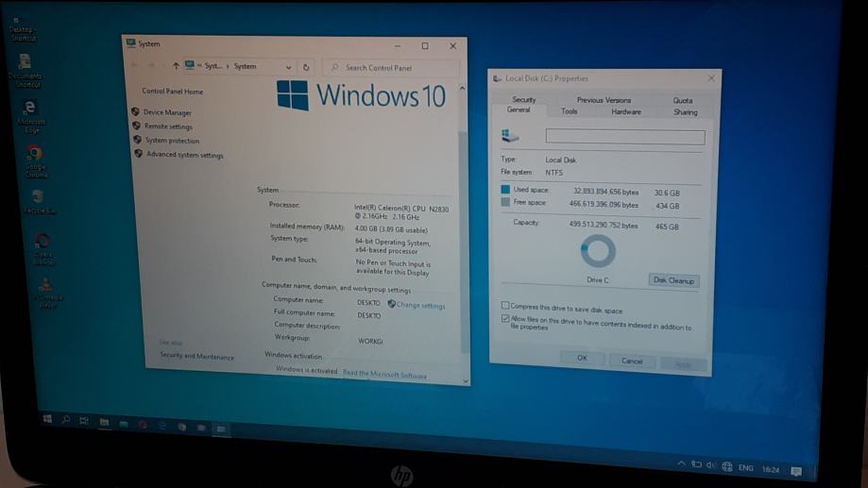Click the battery icon in system tray

pyautogui.click(x=696, y=464)
